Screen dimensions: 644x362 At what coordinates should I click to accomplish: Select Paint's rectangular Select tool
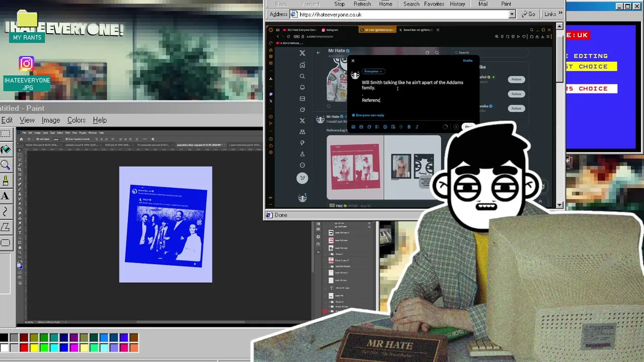pos(6,134)
